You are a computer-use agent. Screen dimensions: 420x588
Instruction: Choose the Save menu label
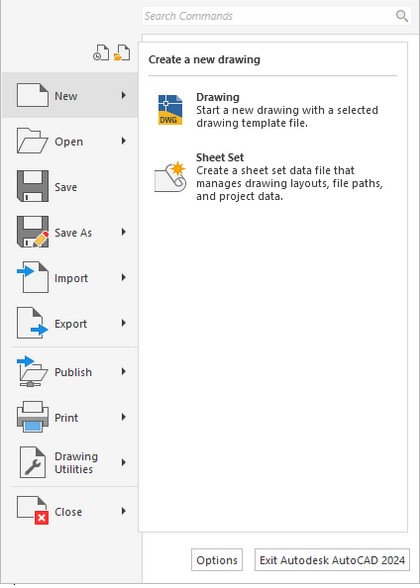coord(66,187)
